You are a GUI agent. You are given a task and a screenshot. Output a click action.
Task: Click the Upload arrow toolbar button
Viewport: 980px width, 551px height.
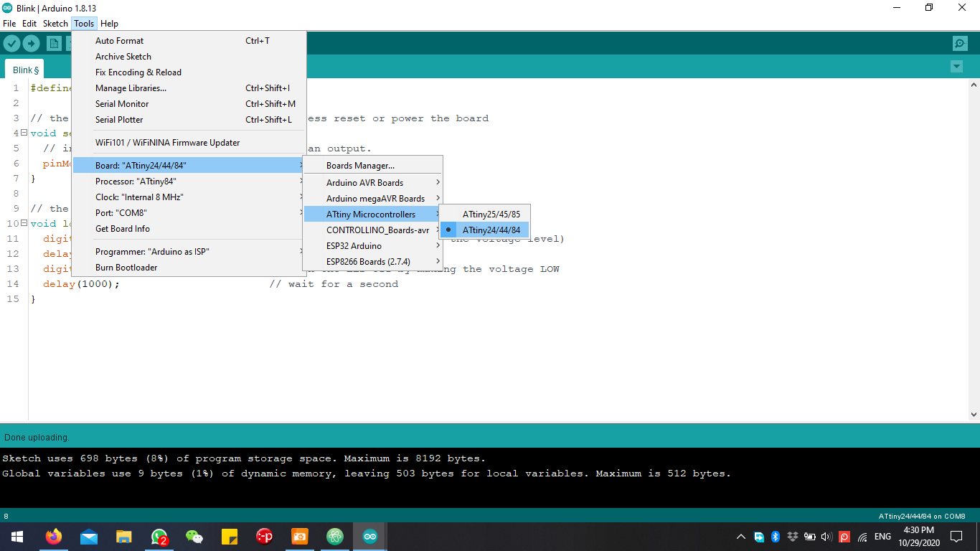click(31, 43)
